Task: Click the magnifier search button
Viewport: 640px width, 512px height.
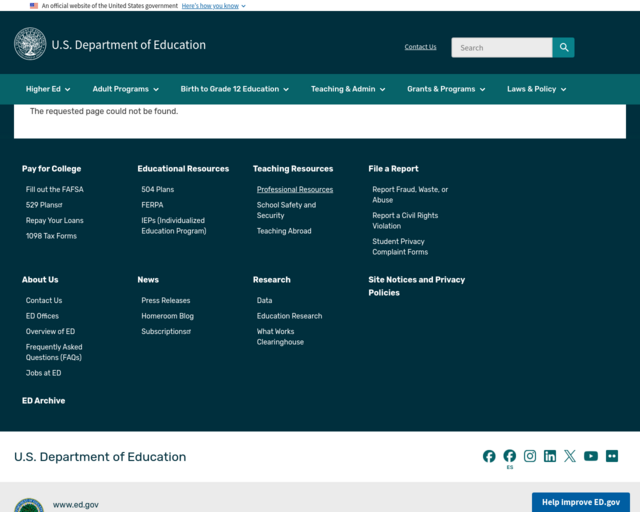Action: [x=563, y=47]
